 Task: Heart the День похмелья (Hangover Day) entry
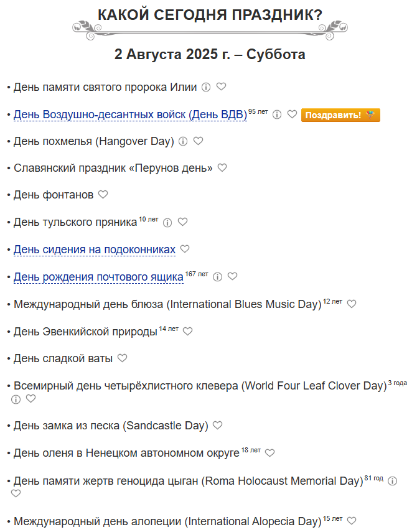[x=198, y=141]
